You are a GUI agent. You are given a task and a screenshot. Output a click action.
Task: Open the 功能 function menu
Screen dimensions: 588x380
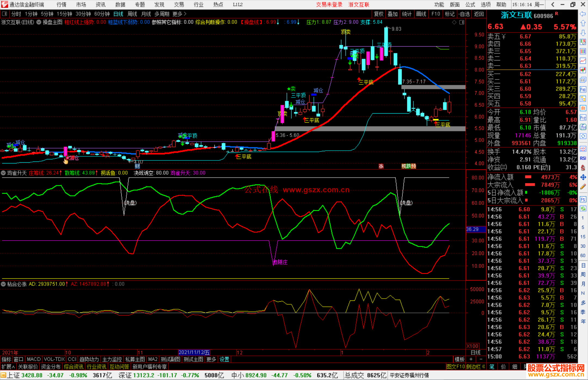pos(439,4)
